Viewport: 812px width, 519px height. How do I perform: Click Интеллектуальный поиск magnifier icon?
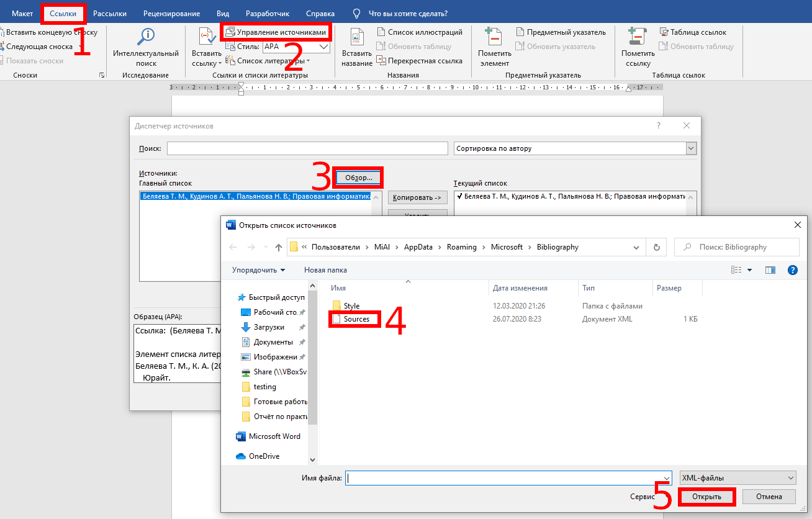pos(146,36)
